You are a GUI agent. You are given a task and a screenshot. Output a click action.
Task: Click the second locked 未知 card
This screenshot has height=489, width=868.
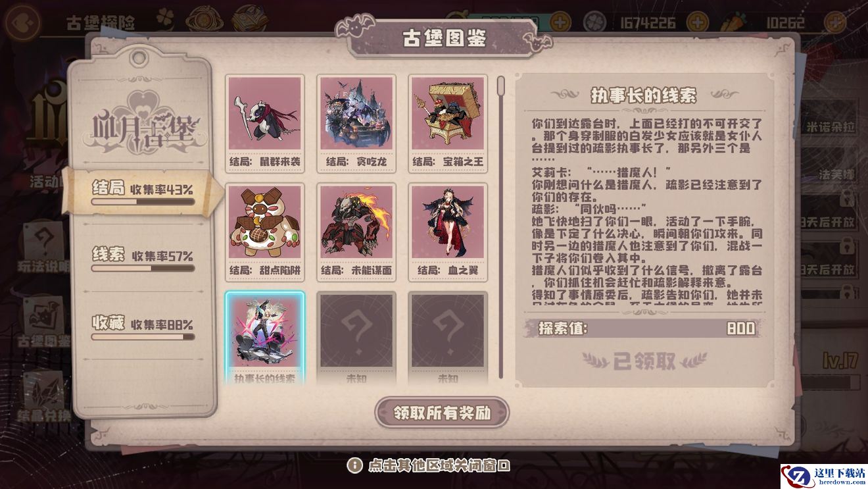(x=448, y=338)
